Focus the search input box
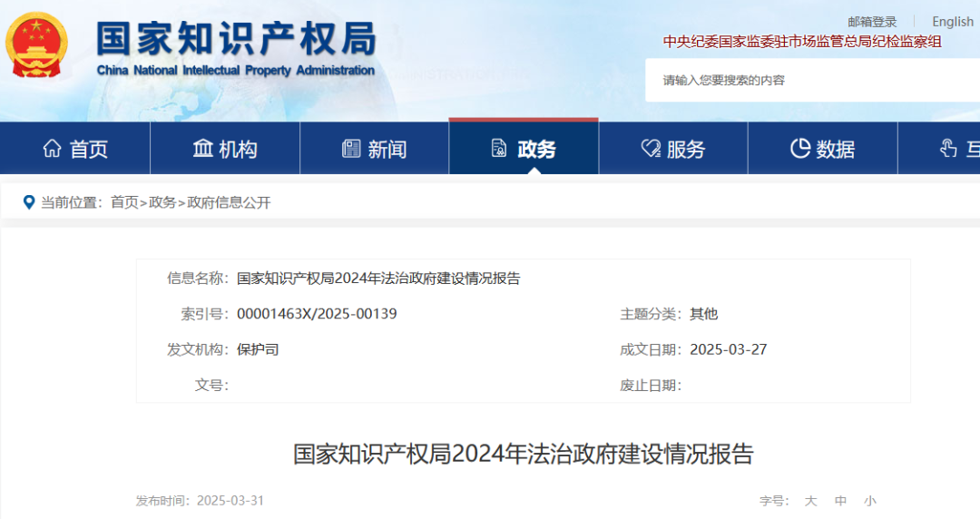The height and width of the screenshot is (519, 980). pyautogui.click(x=808, y=80)
